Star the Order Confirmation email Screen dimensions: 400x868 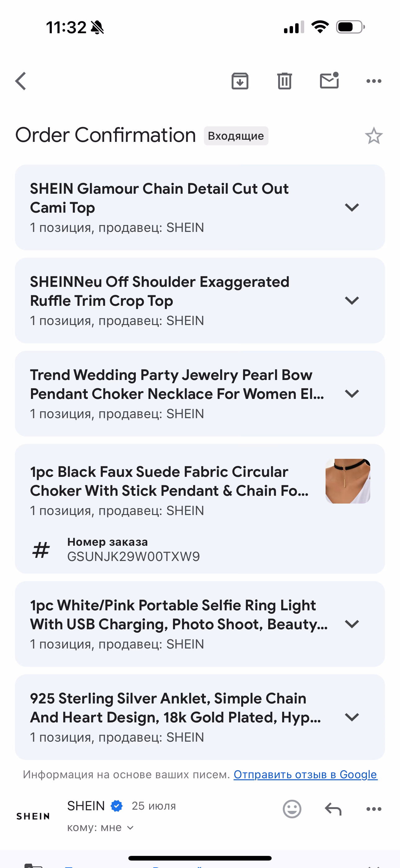(x=374, y=136)
